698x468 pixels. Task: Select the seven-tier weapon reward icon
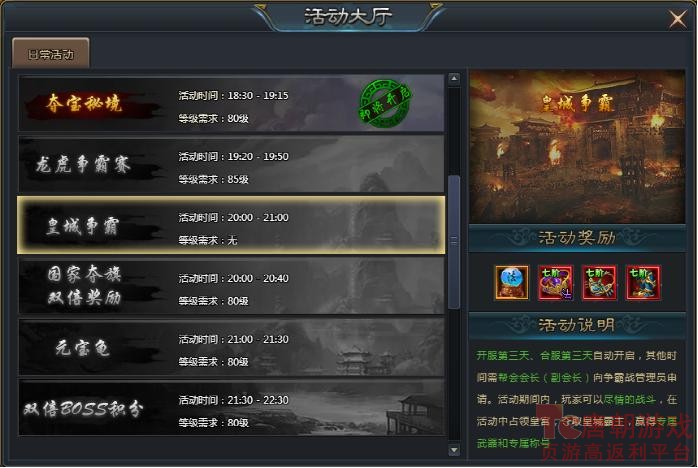(555, 282)
